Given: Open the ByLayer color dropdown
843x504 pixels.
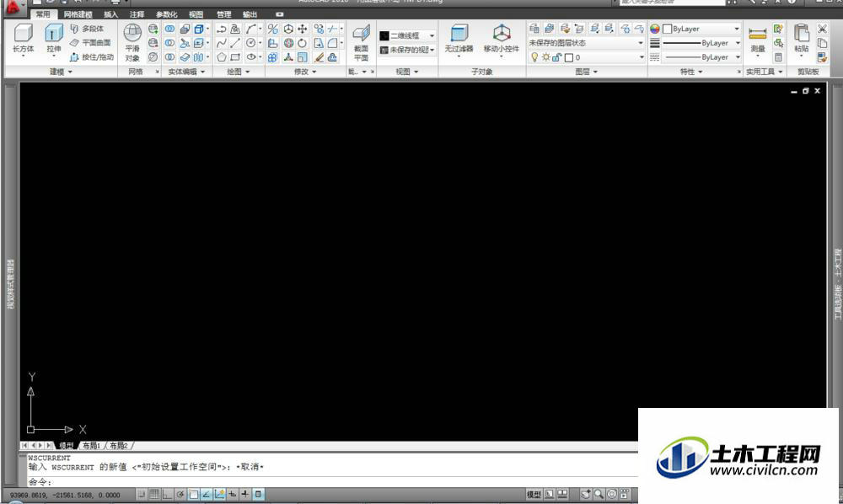Looking at the screenshot, I should [701, 29].
